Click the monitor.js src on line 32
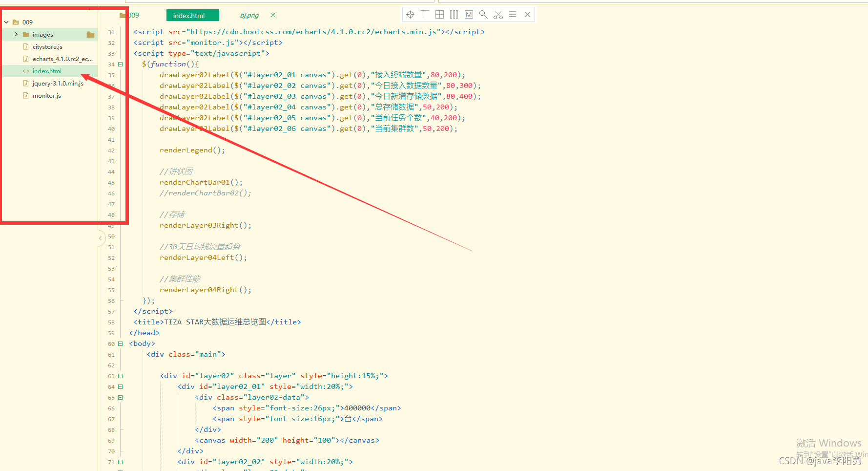868x471 pixels. [214, 43]
